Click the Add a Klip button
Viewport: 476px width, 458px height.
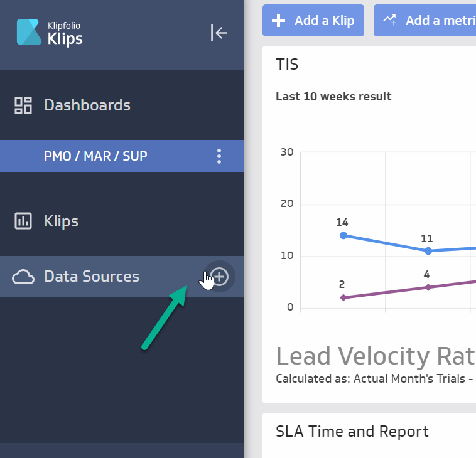313,21
